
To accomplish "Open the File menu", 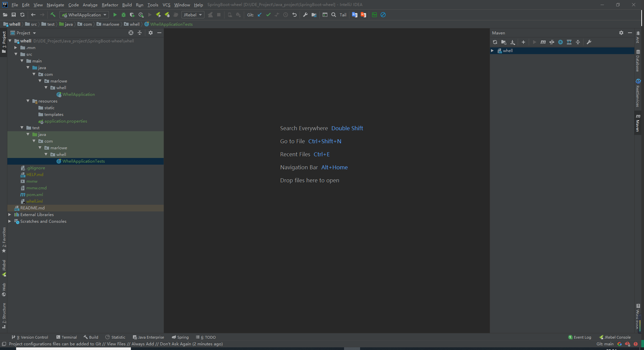I will pos(15,5).
